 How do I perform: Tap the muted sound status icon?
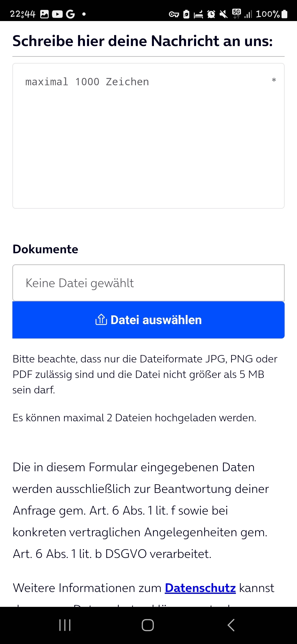point(224,14)
